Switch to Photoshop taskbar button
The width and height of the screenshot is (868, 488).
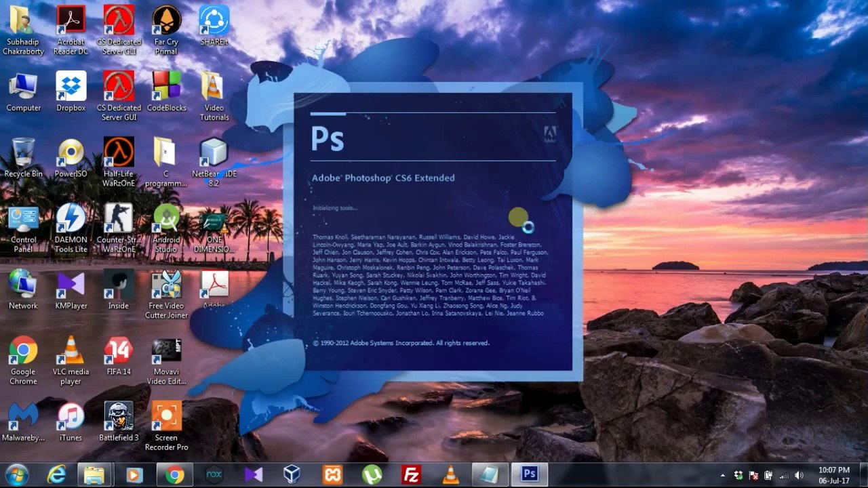529,475
